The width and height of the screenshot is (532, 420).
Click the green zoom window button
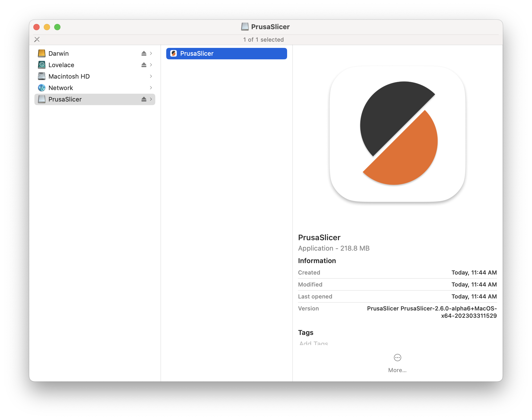[x=57, y=27]
